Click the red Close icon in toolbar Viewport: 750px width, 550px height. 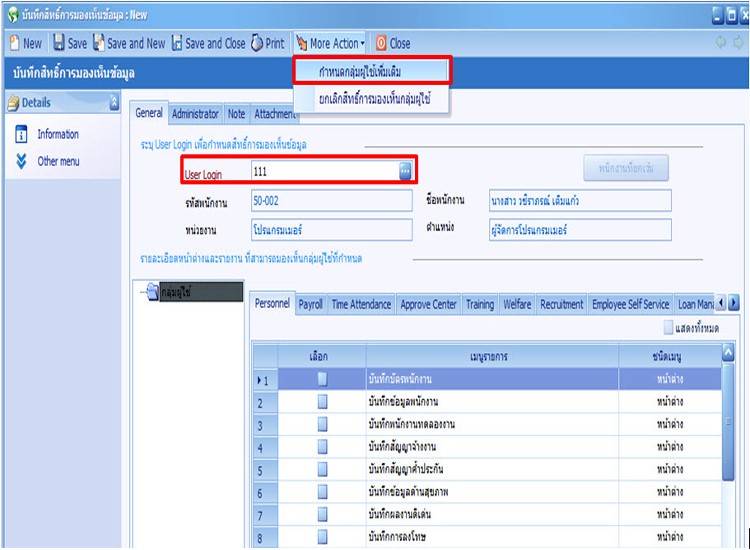tap(381, 44)
